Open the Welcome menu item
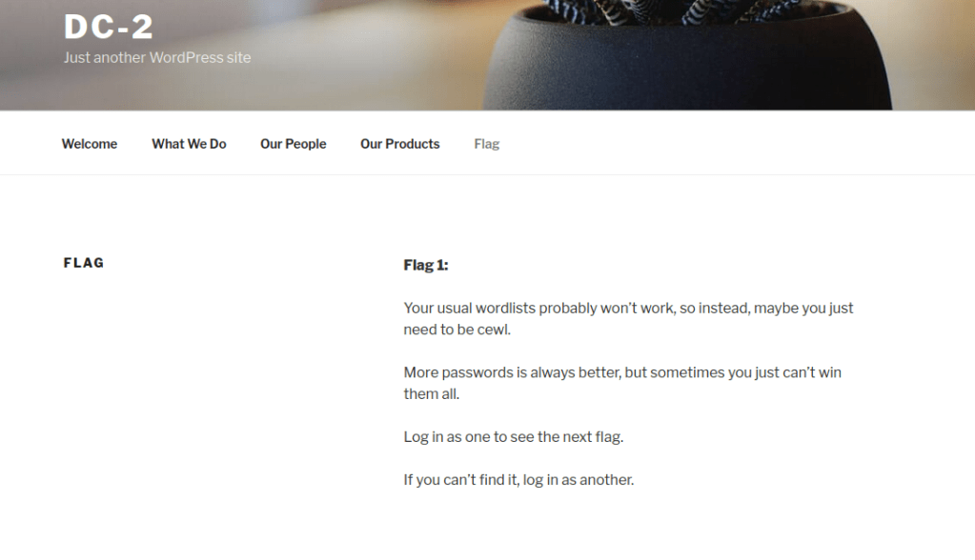 coord(90,144)
